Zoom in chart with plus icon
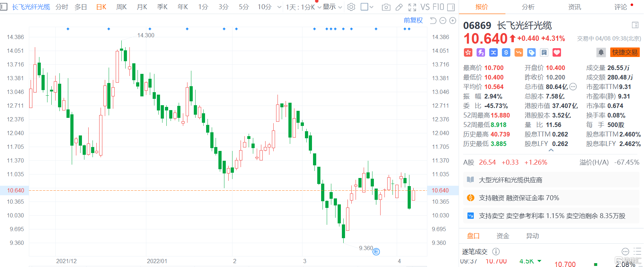Viewport: 644px width, 267px height. (453, 21)
